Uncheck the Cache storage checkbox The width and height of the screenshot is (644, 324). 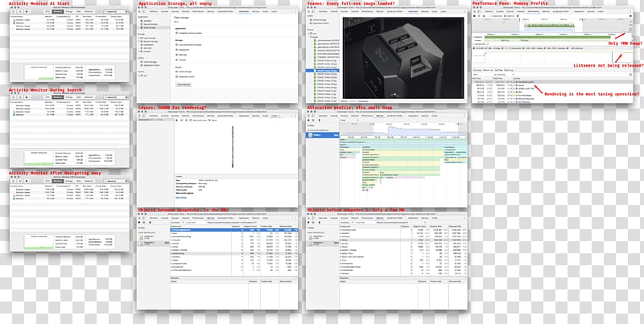(176, 72)
